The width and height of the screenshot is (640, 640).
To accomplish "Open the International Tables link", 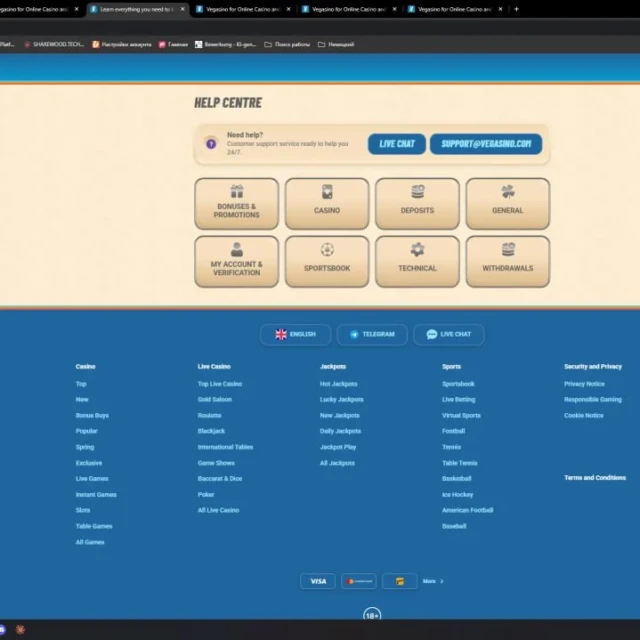I will [225, 447].
